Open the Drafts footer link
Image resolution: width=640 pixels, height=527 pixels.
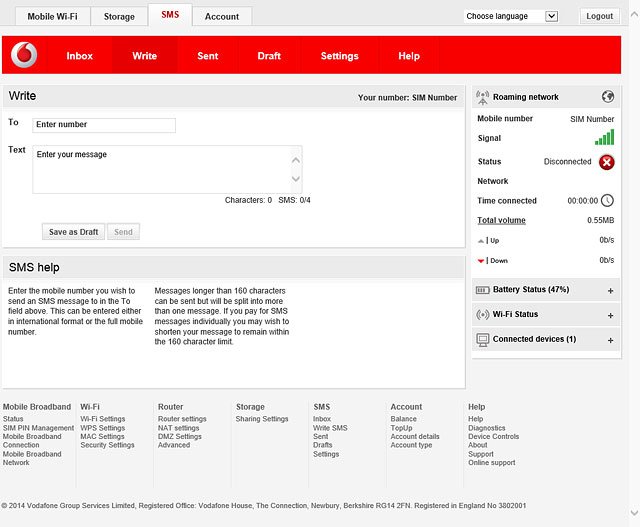(x=322, y=445)
